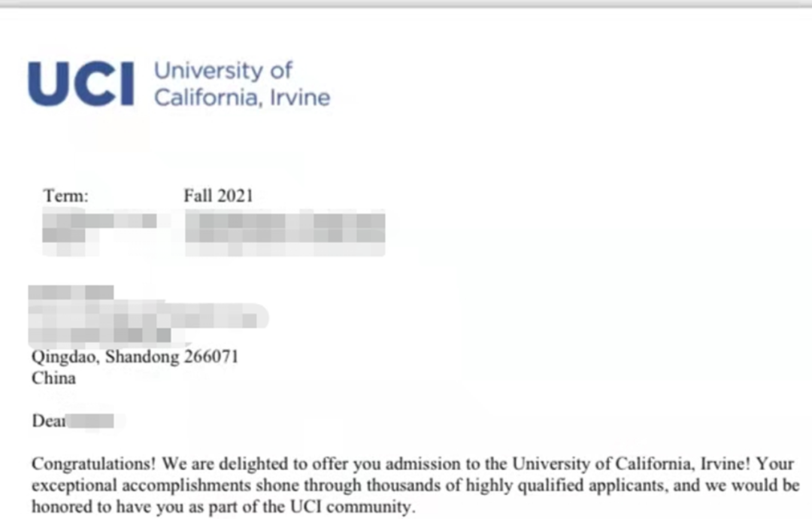This screenshot has width=812, height=519.
Task: Click the blurred value below Fall 2021
Action: (x=285, y=232)
